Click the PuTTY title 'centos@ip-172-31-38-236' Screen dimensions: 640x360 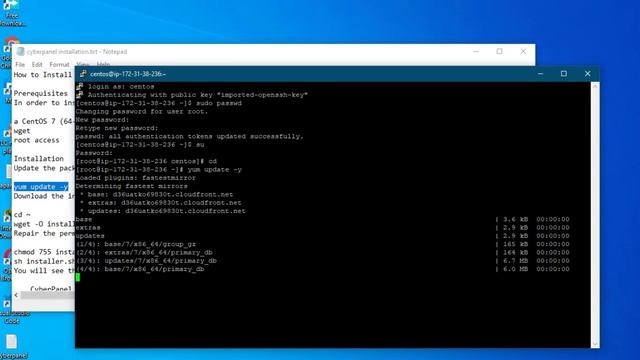[x=128, y=74]
